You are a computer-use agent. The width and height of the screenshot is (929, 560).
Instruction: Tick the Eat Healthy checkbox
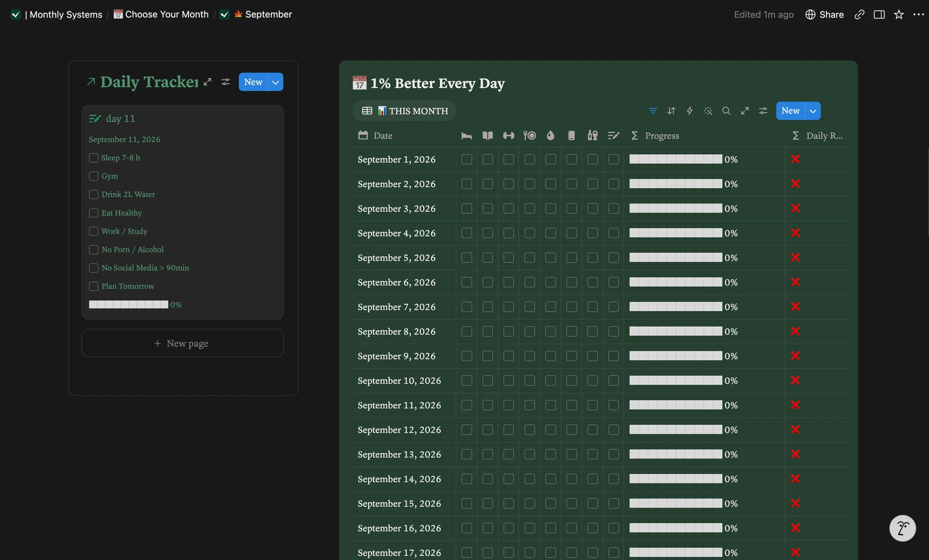94,213
